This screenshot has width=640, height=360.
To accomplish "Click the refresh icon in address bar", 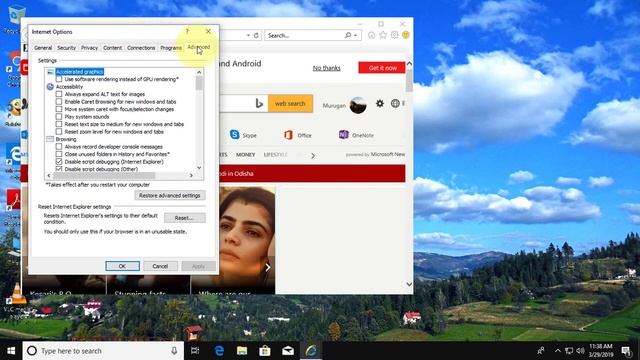I will click(x=256, y=36).
